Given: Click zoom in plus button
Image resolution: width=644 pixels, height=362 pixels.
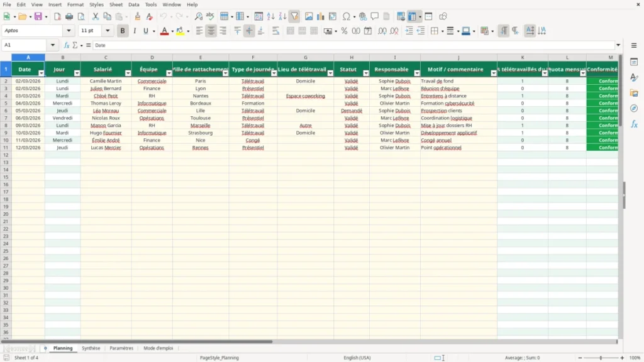Looking at the screenshot, I should coord(622,358).
